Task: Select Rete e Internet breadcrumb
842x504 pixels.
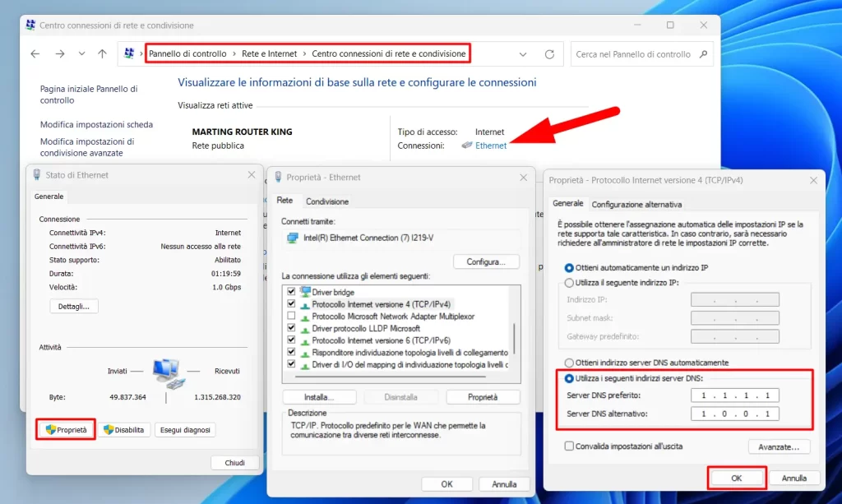Action: coord(269,53)
